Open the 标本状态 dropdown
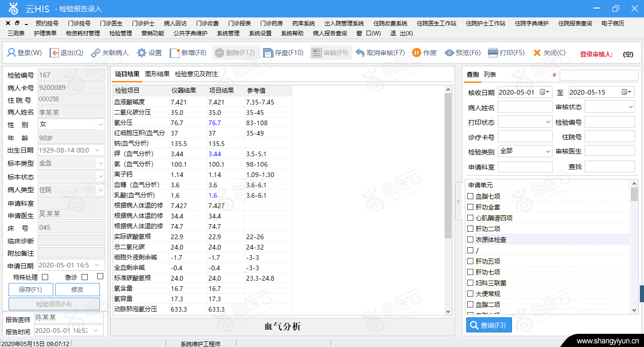The height and width of the screenshot is (347, 644). 100,177
